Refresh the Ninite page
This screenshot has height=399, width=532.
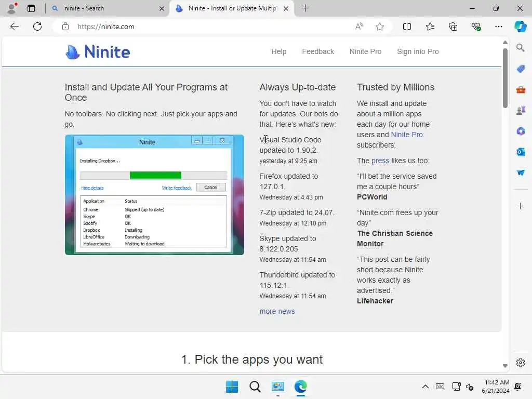(37, 26)
